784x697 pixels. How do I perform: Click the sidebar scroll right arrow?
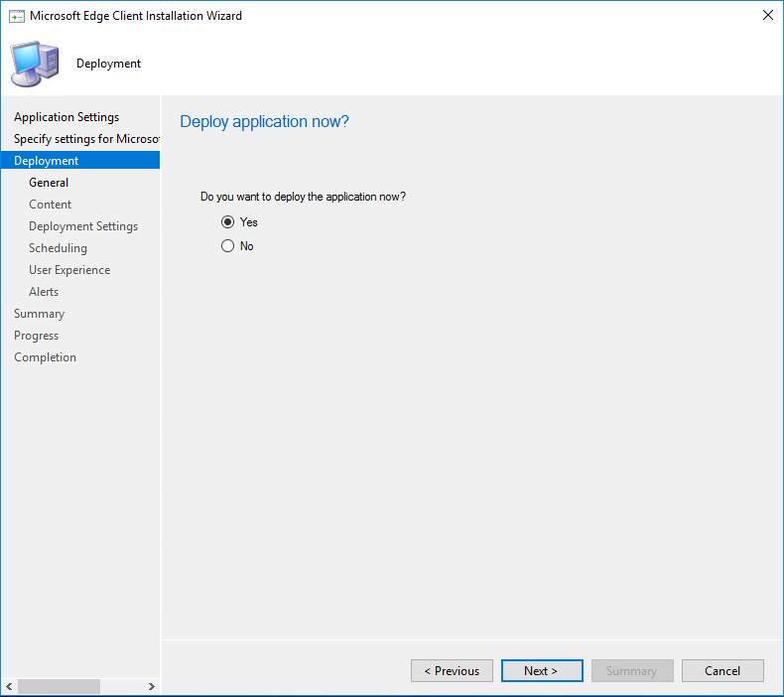pyautogui.click(x=152, y=686)
